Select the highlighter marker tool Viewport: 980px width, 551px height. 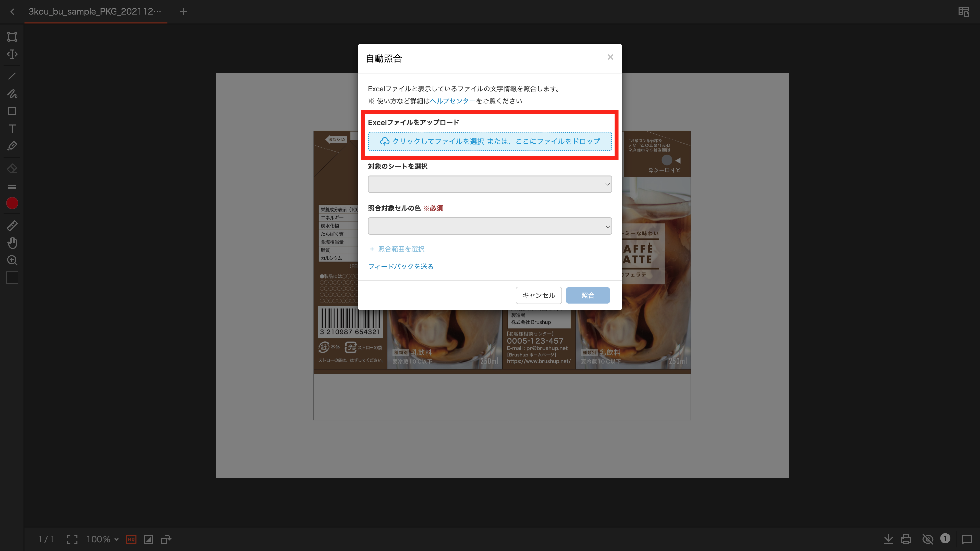12,146
